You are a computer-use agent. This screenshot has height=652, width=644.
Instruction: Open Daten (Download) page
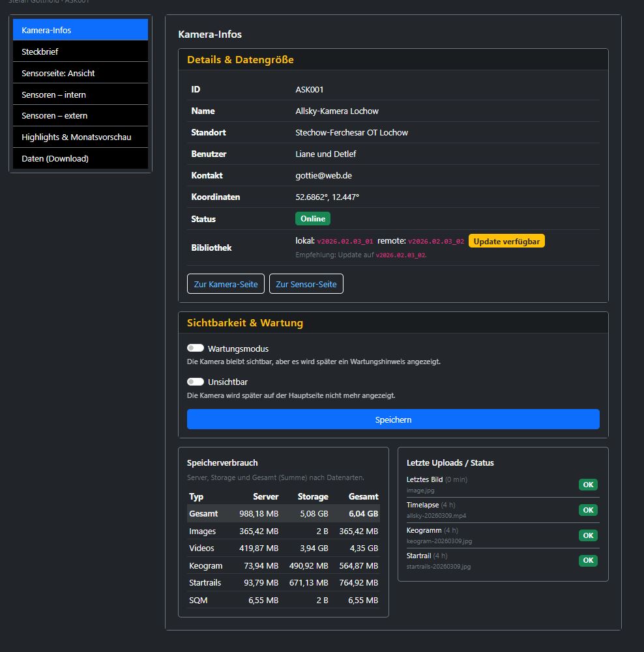(x=80, y=158)
